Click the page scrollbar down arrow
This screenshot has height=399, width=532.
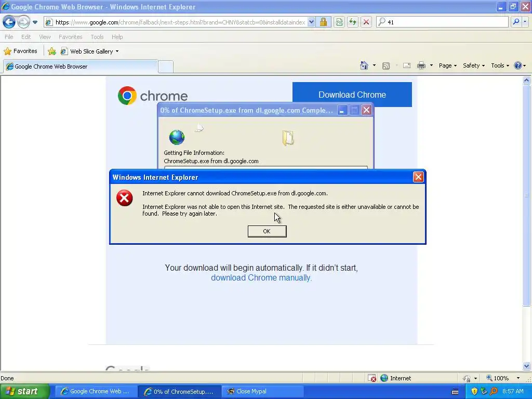click(x=526, y=366)
